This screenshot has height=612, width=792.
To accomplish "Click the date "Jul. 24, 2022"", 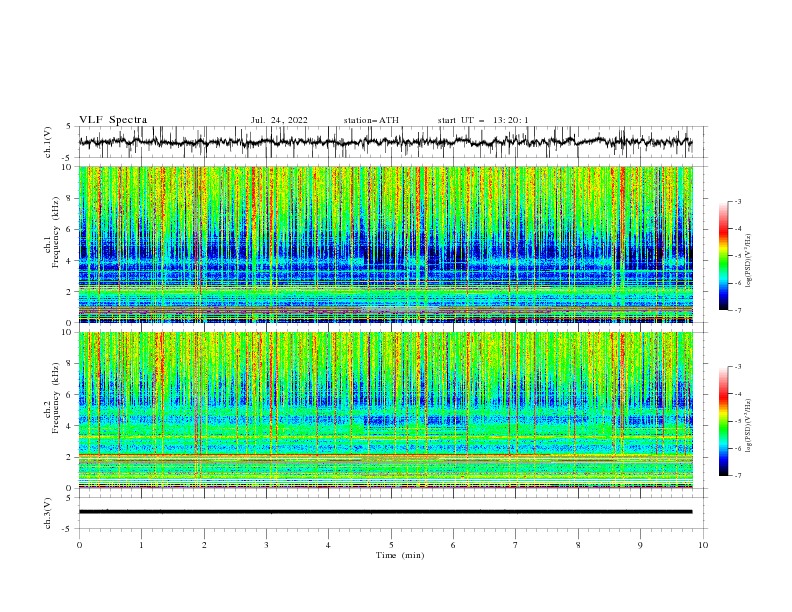I will [279, 120].
